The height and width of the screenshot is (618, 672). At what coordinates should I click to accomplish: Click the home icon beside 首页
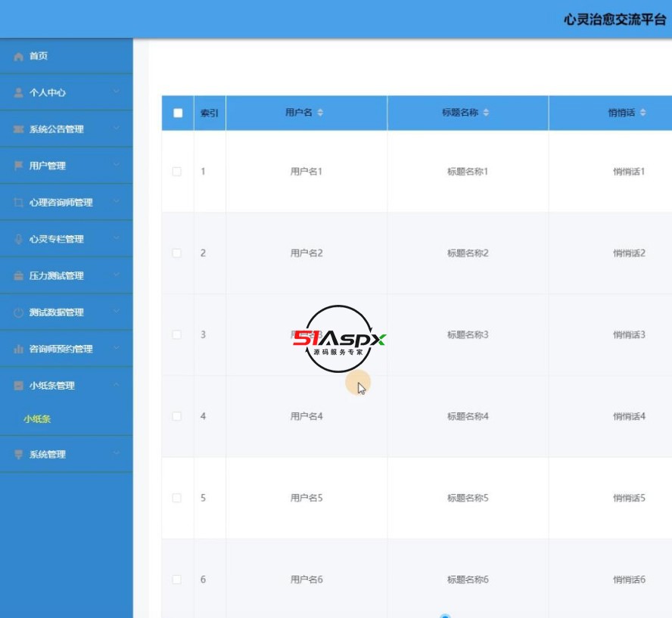[19, 57]
